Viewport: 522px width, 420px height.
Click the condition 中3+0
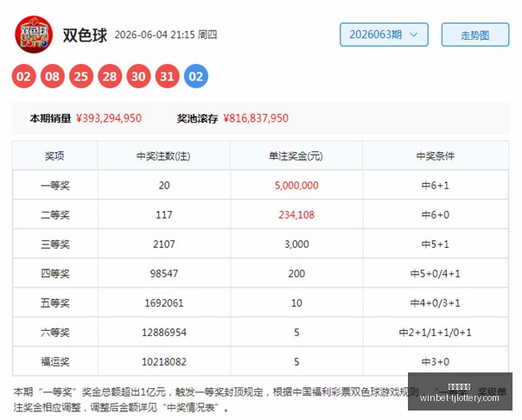(x=436, y=362)
